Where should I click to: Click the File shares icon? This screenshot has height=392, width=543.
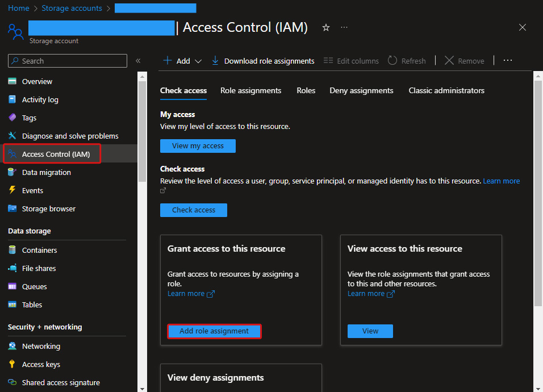coord(12,268)
